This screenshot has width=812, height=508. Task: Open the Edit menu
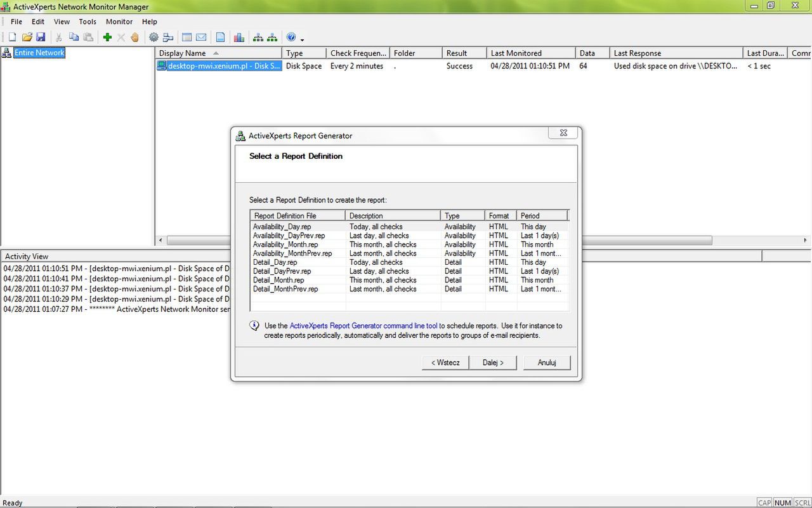(38, 22)
